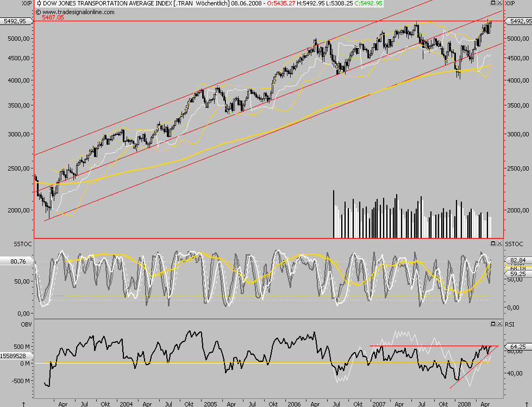
Task: Click the L:5308.25 low value in header
Action: 339,3
